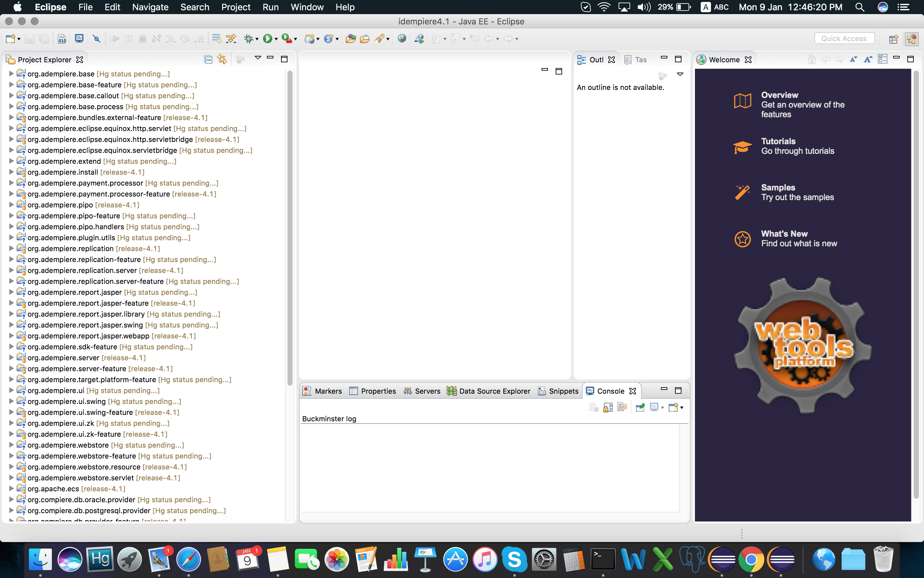This screenshot has width=924, height=578.
Task: Click Customize page icon in Welcome
Action: 883,59
